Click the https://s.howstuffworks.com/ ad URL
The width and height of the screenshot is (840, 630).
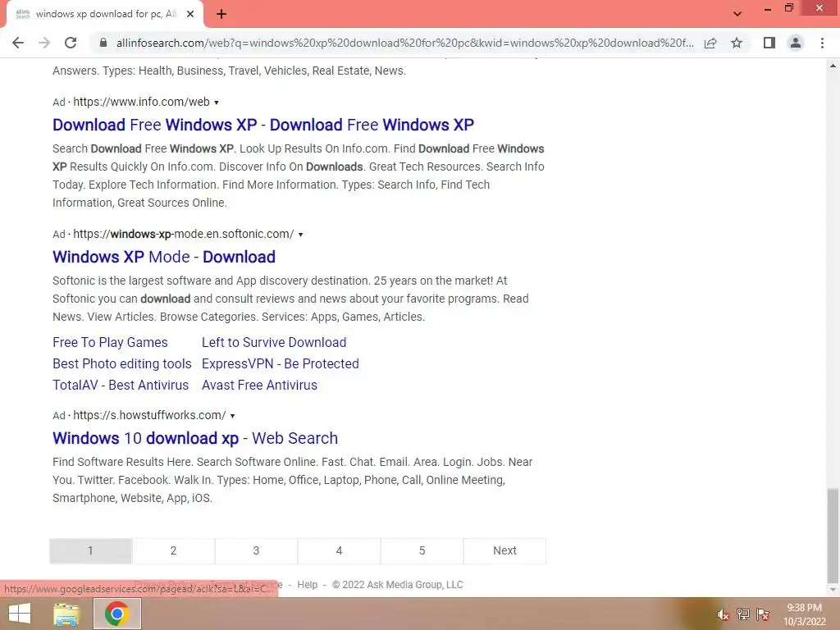click(x=149, y=415)
